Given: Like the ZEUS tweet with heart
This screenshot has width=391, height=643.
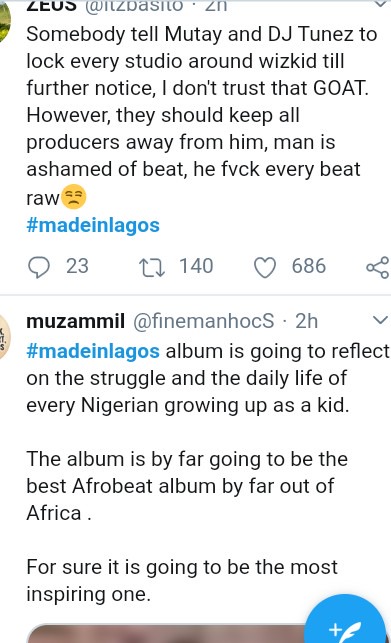Looking at the screenshot, I should 265,267.
